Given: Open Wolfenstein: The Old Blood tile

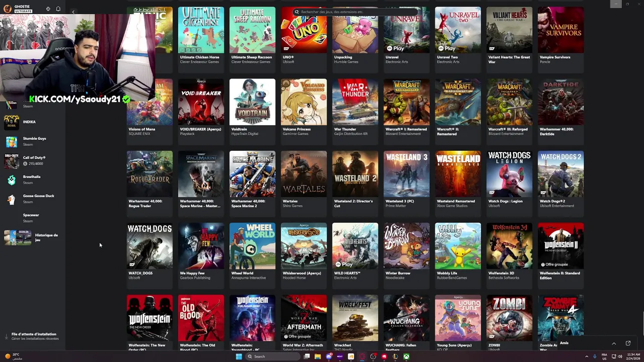Looking at the screenshot, I should 201,322.
